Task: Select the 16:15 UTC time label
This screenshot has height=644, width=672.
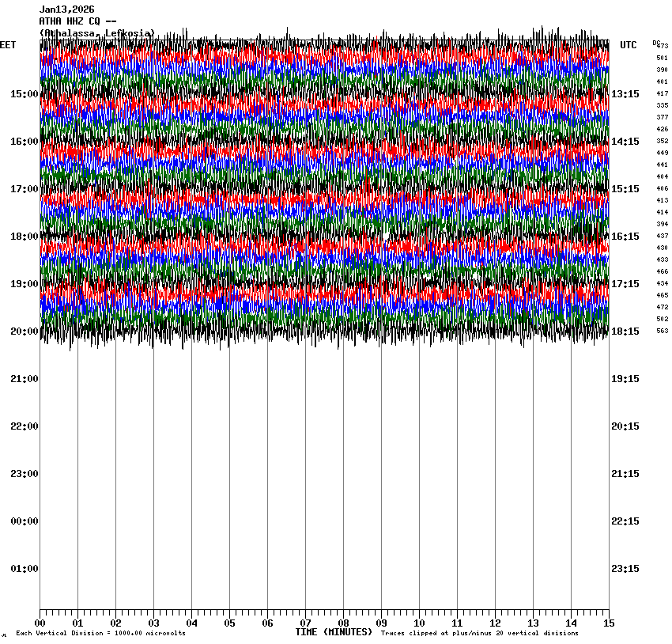Action: pyautogui.click(x=625, y=237)
